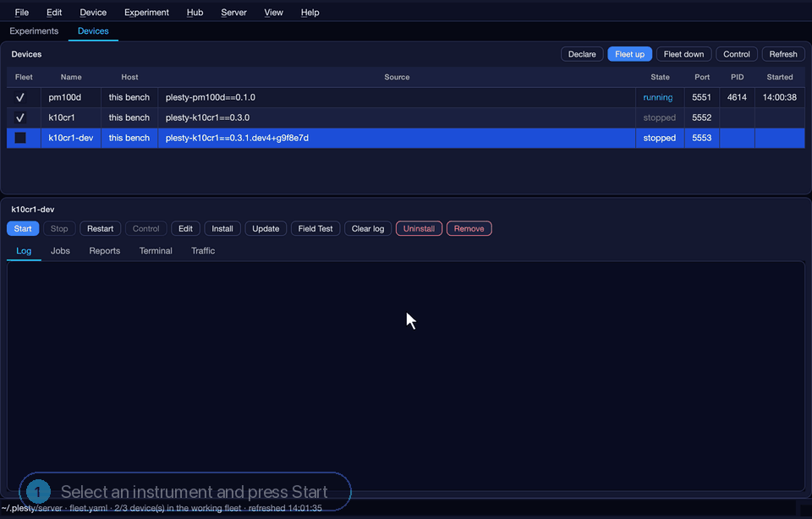
Task: Select the pm100d device row
Action: pyautogui.click(x=405, y=97)
